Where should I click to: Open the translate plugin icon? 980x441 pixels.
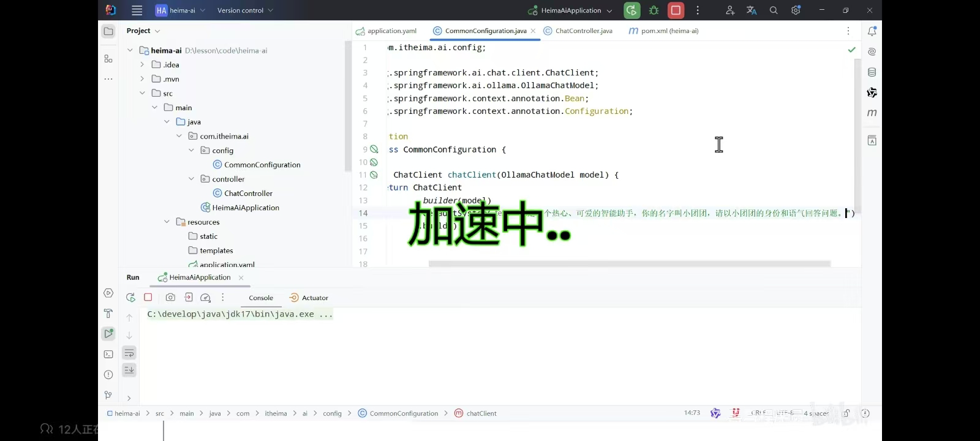(752, 10)
